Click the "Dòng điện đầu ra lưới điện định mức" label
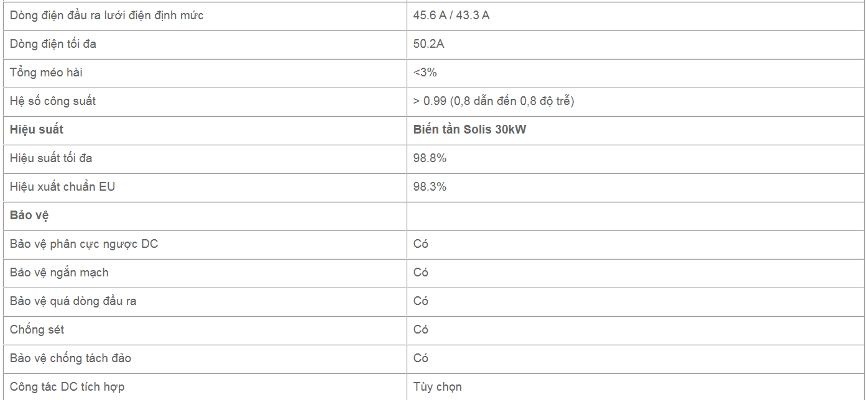This screenshot has height=400, width=868. [106, 16]
